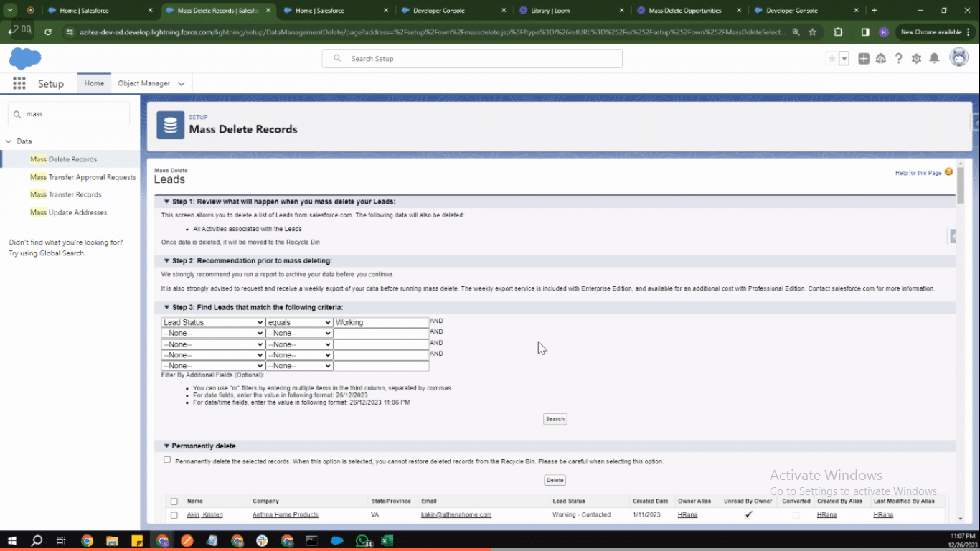
Task: Tick the Permanently delete selected records checkbox
Action: click(167, 460)
